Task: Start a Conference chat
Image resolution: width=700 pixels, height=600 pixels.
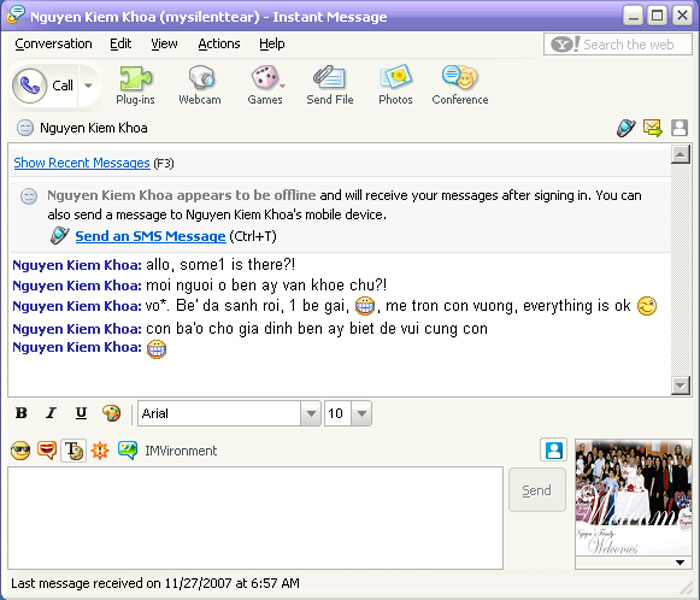Action: 460,85
